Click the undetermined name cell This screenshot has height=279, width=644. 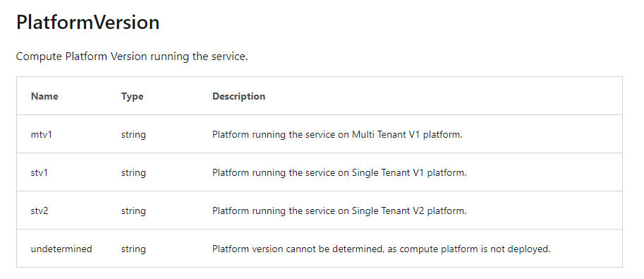click(61, 249)
